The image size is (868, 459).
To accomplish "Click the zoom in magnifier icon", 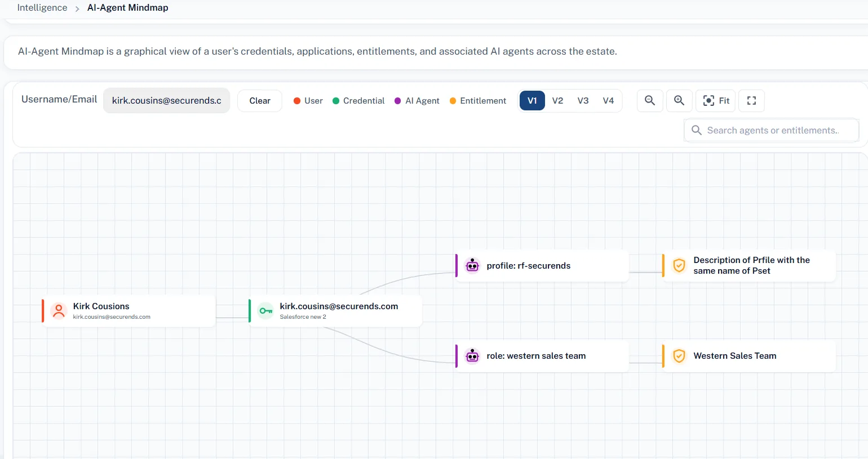I will pyautogui.click(x=679, y=101).
